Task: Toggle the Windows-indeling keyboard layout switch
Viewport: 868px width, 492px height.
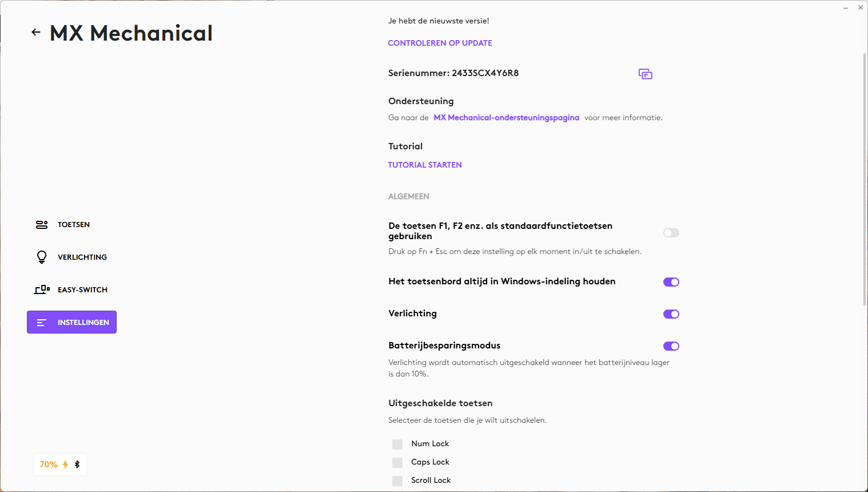Action: point(671,282)
